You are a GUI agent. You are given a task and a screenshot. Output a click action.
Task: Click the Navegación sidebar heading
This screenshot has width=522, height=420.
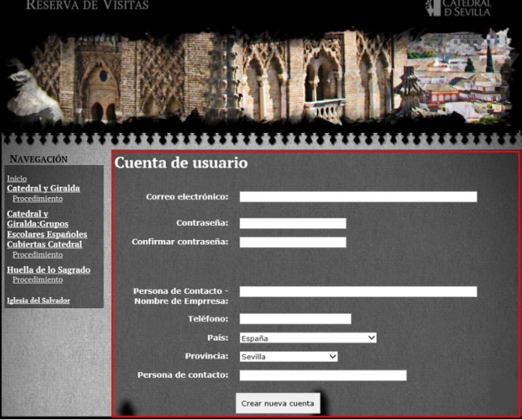pos(38,159)
